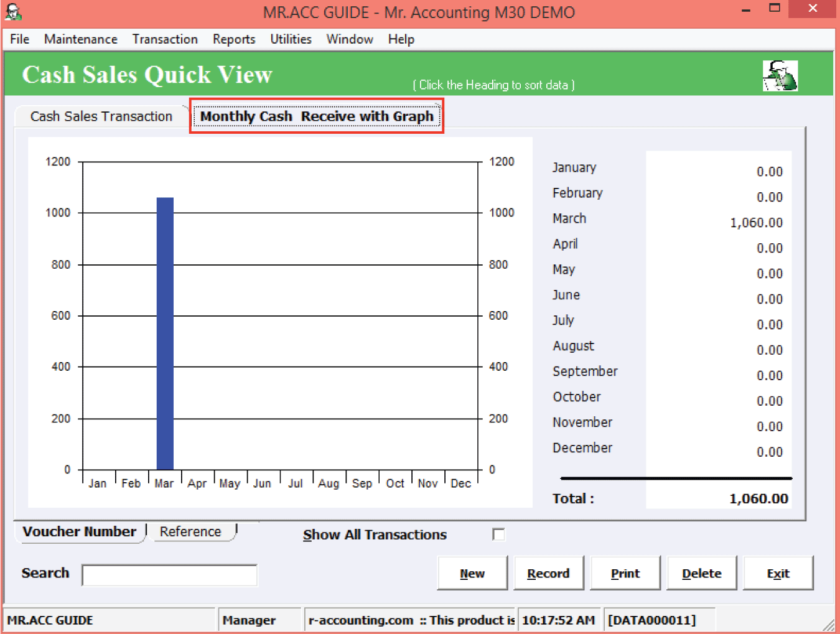Tick the Show All Transactions checkbox
840x634 pixels.
coord(498,534)
